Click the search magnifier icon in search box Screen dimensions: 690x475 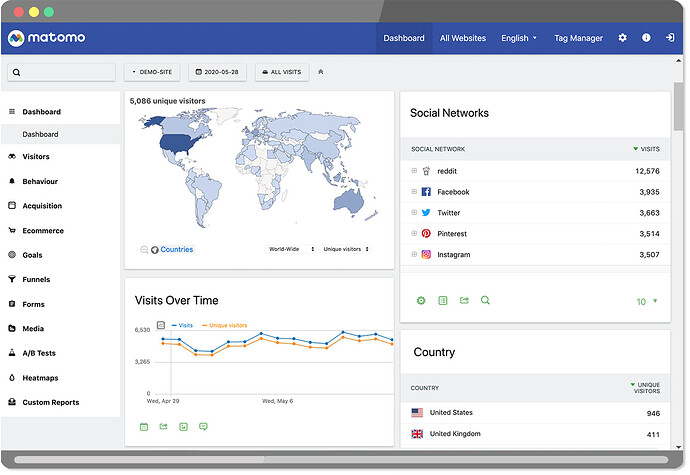tap(17, 73)
